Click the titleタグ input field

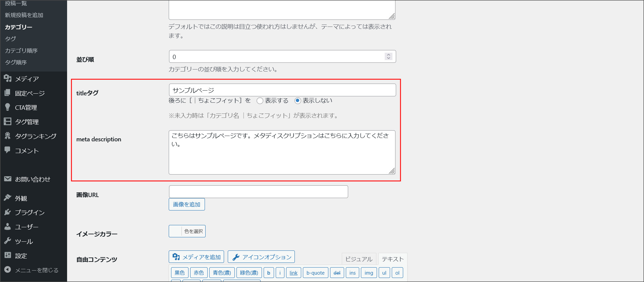pos(282,90)
